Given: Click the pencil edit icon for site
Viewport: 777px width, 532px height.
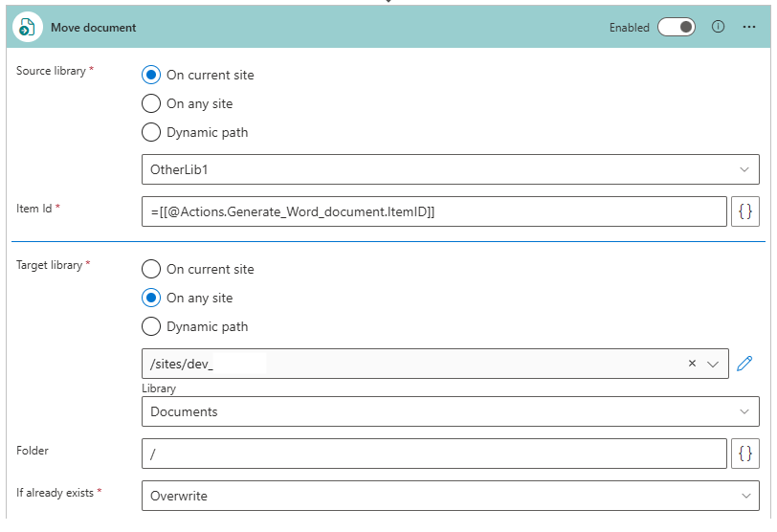Looking at the screenshot, I should coord(745,364).
